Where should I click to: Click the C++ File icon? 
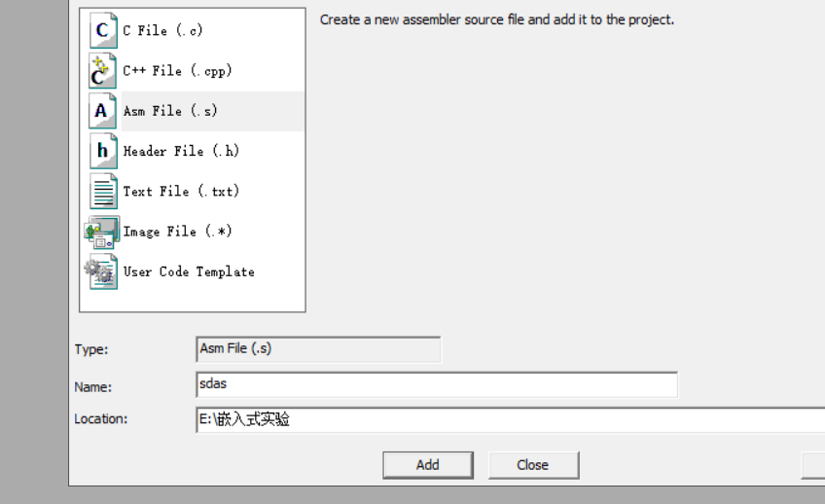tap(102, 71)
